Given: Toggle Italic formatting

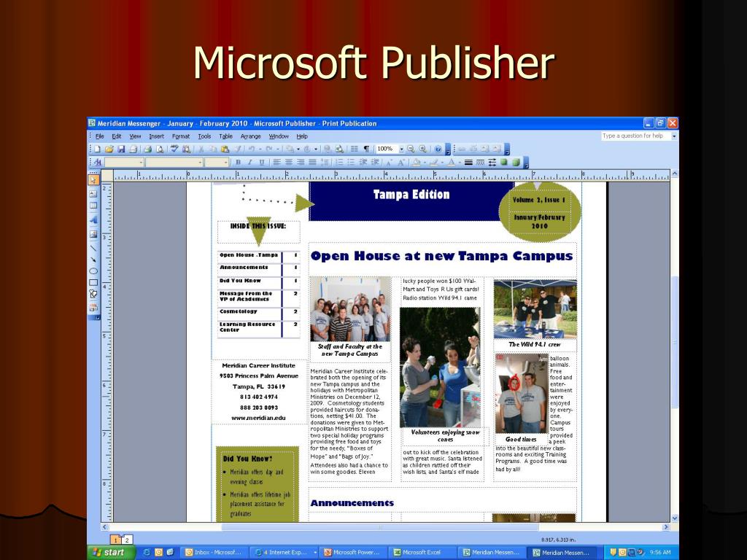Looking at the screenshot, I should (249, 163).
